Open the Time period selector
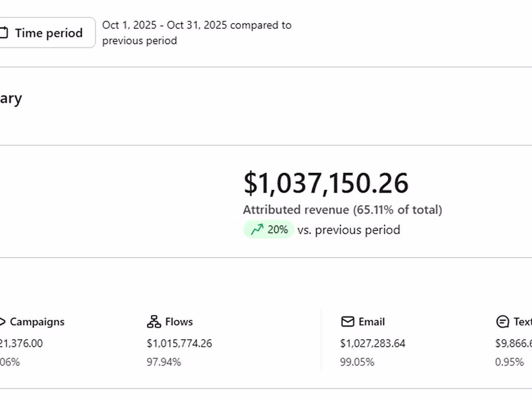 [47, 33]
